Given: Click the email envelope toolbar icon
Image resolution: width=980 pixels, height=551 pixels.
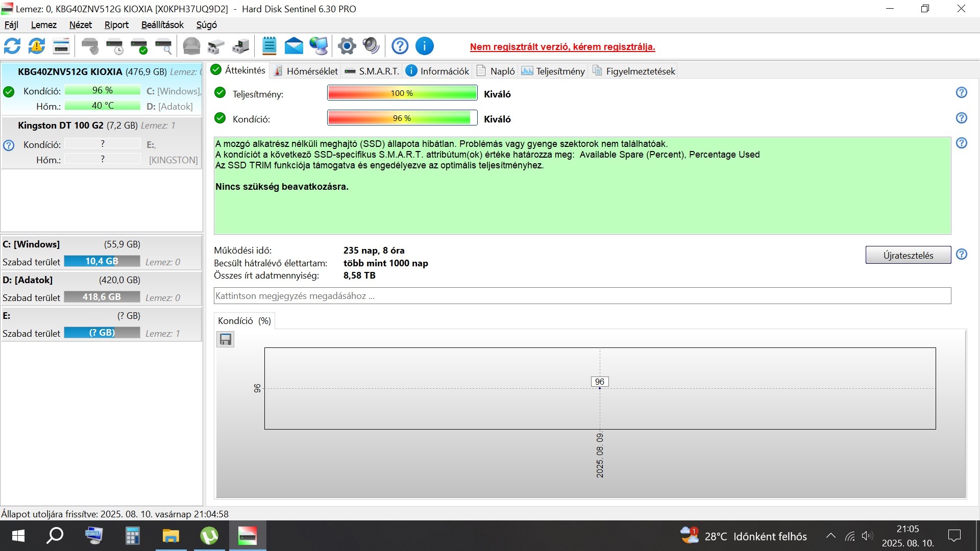Looking at the screenshot, I should (x=293, y=46).
